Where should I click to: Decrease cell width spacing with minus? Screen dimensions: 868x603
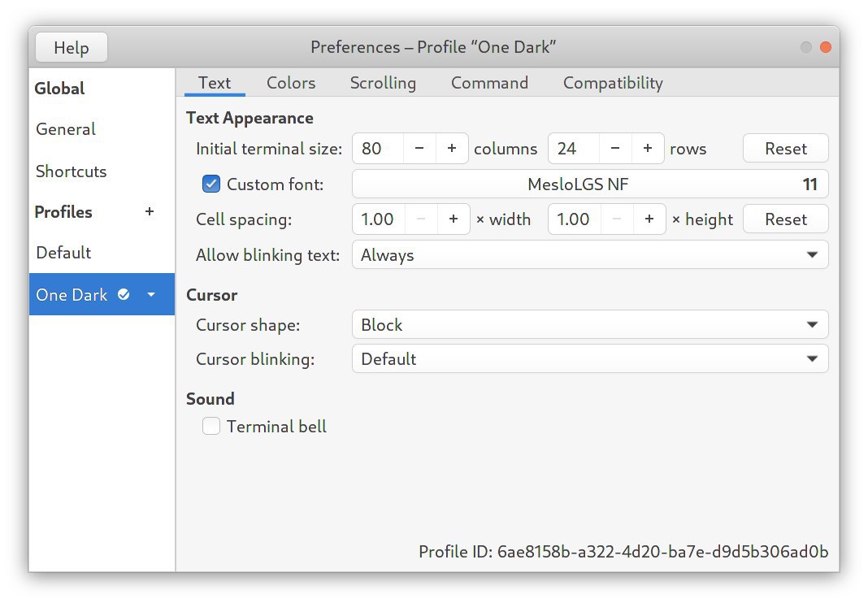coord(421,219)
